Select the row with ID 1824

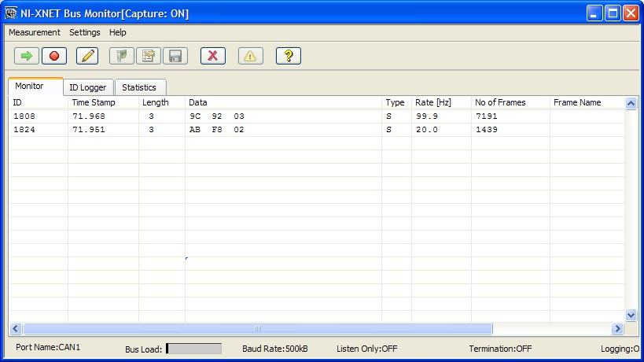click(316, 130)
